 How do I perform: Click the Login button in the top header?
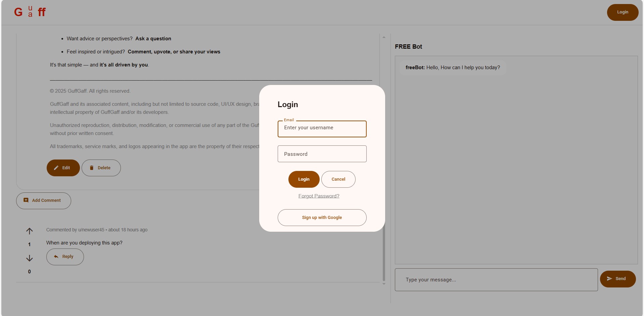(x=622, y=12)
